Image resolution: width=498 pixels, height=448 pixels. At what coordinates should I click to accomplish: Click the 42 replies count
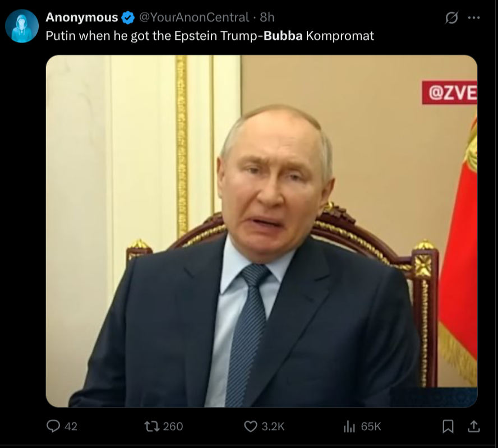pos(71,426)
